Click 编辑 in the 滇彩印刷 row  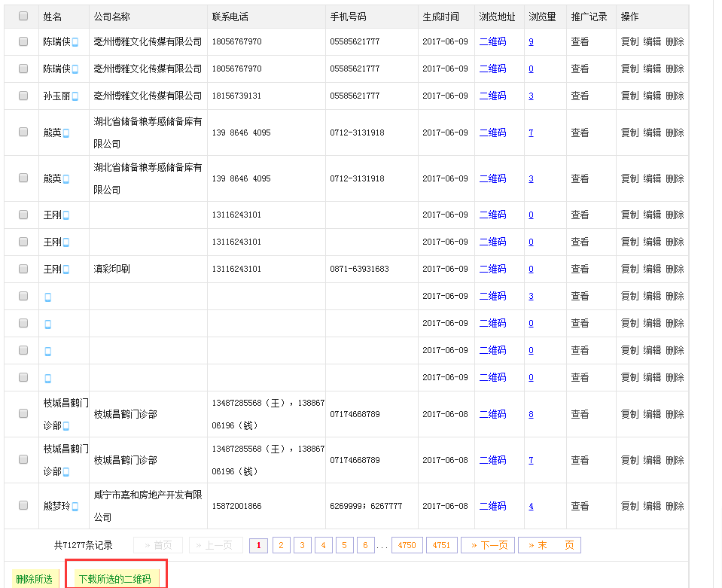[652, 269]
